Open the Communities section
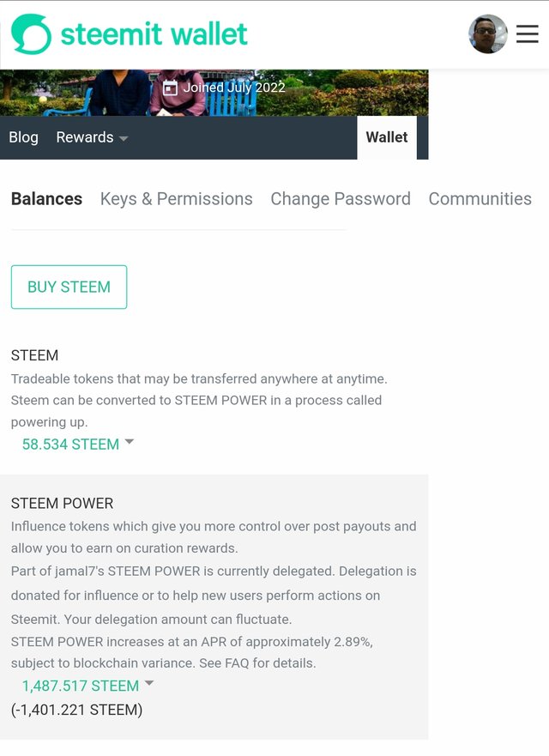The image size is (549, 756). 480,199
